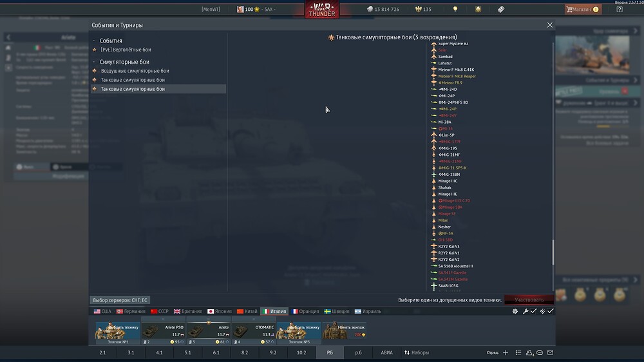Select the first Танковые симуляторные бои entry
Image resolution: width=644 pixels, height=362 pixels.
[x=133, y=80]
